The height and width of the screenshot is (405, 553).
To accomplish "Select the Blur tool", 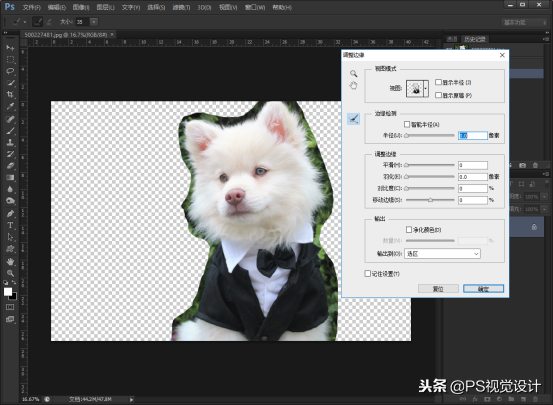I will [x=10, y=189].
